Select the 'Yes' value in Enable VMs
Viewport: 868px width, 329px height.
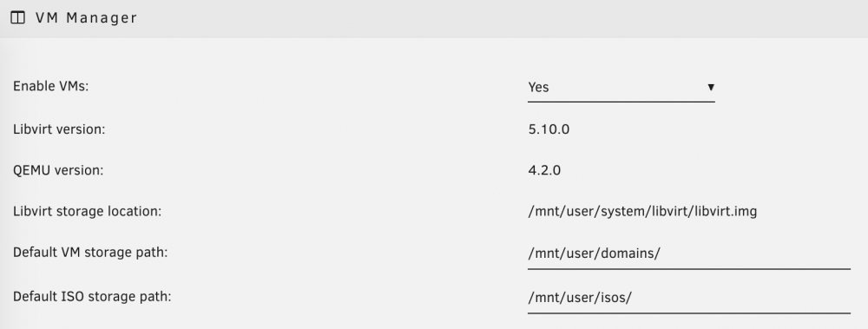pyautogui.click(x=539, y=88)
